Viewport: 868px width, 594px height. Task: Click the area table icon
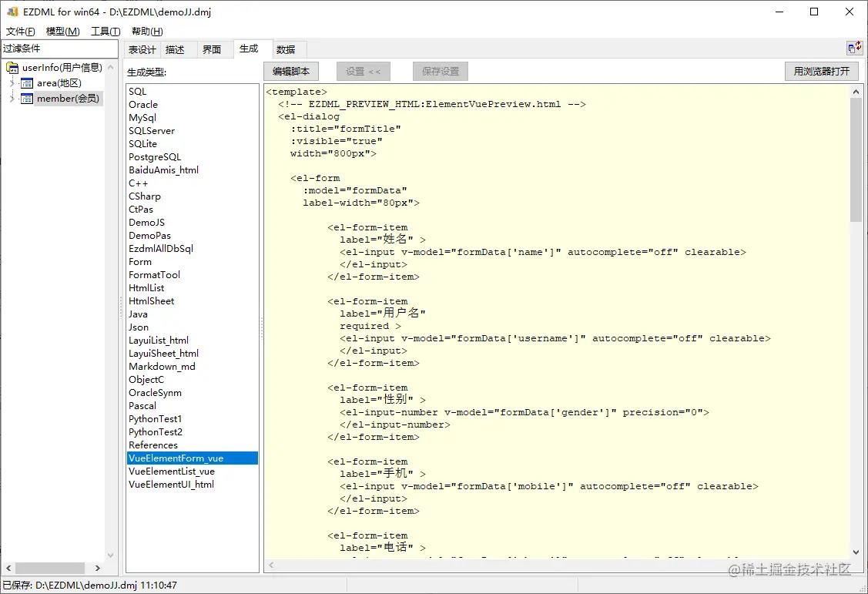(x=26, y=83)
